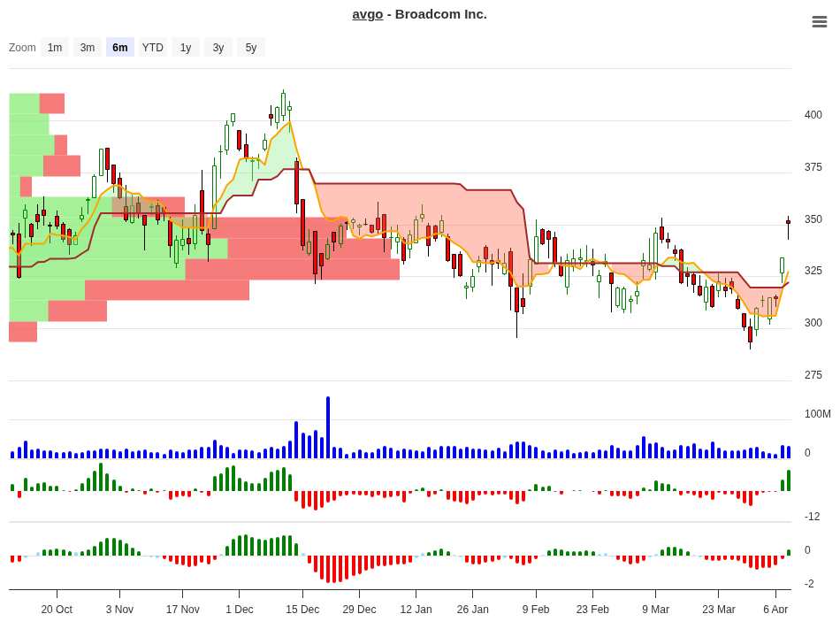Screen dimensions: 840x637
Task: Choose the 1y zoom range
Action: [x=186, y=47]
